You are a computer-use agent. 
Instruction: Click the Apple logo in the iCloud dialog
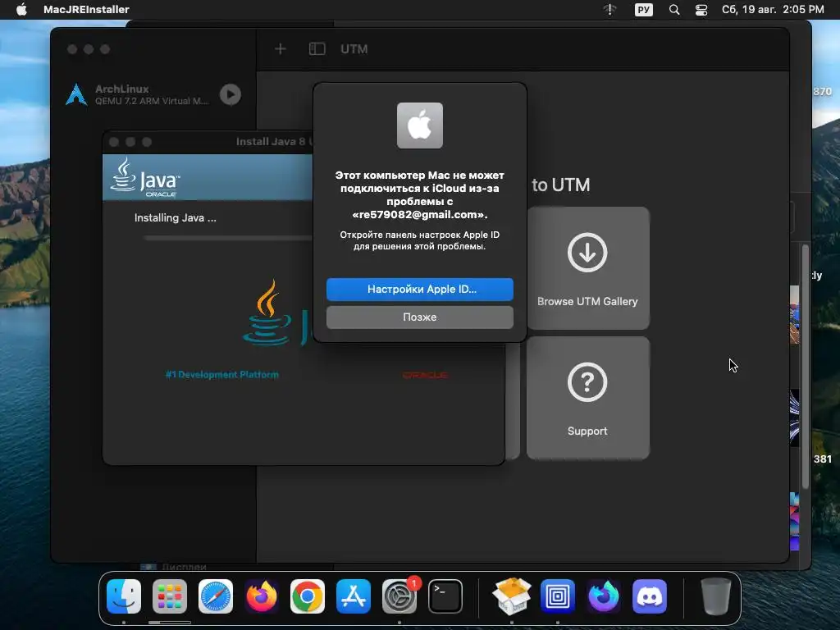[x=419, y=126]
